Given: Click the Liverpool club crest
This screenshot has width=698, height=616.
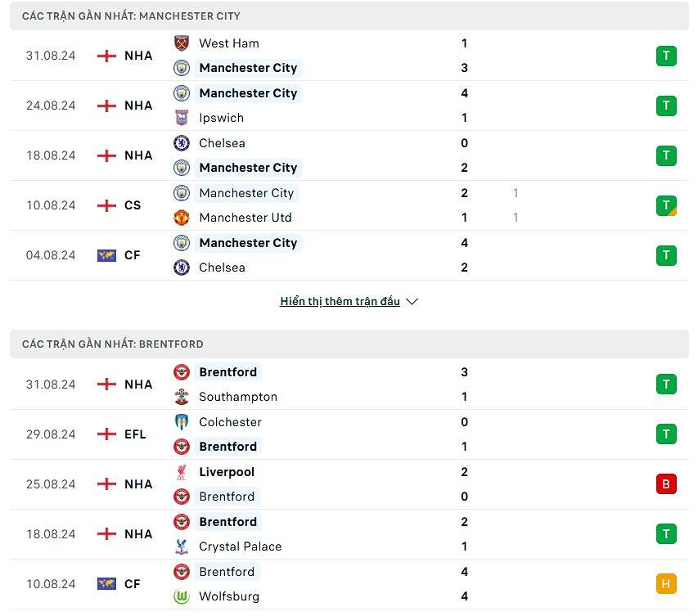Looking at the screenshot, I should [182, 472].
